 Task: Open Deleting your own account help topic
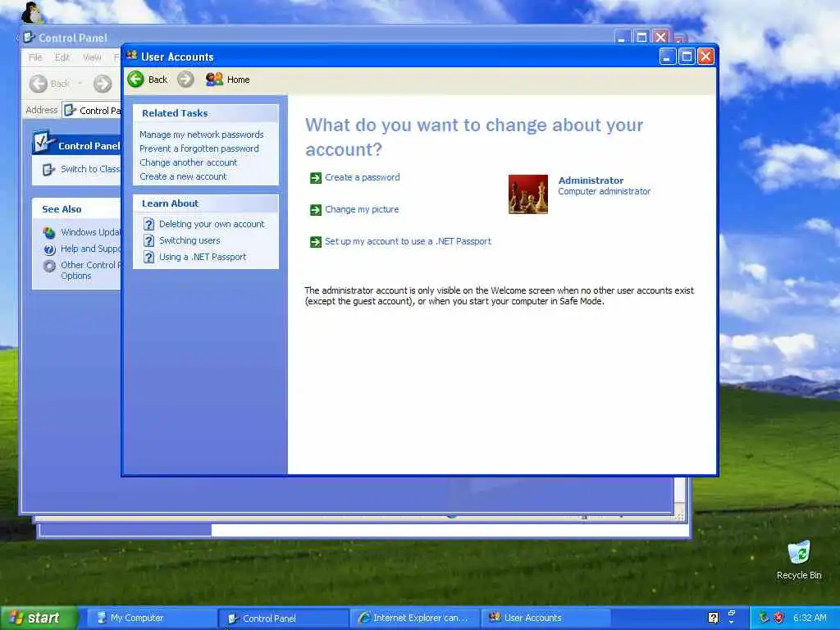tap(212, 224)
